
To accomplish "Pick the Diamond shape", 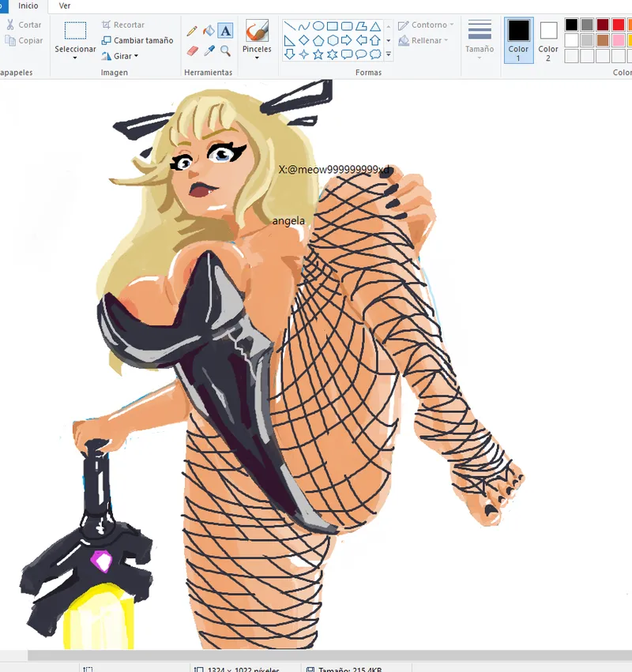I will click(x=304, y=41).
